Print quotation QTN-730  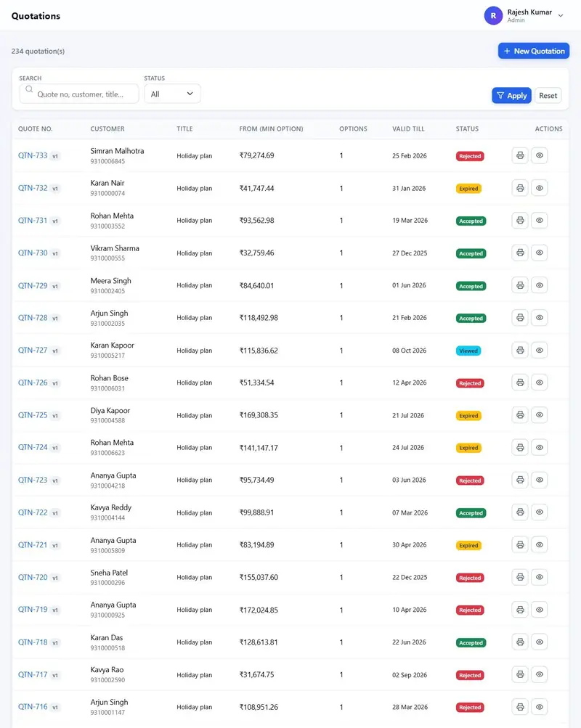[520, 253]
